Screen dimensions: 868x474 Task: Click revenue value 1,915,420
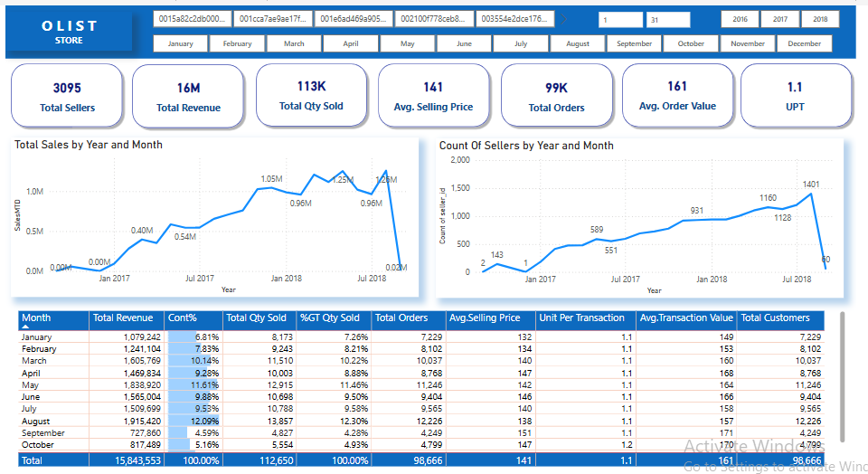coord(142,421)
